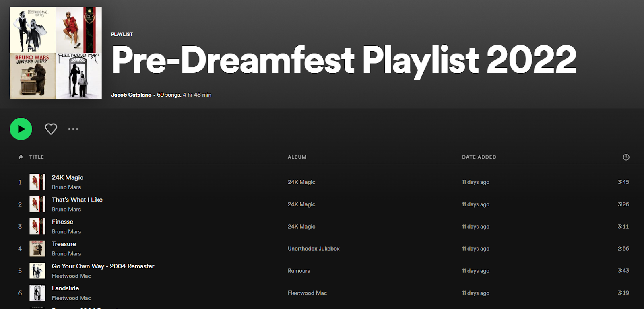Click the 2:56 duration of Treasure
Viewport: 644px width, 309px height.
(x=623, y=248)
